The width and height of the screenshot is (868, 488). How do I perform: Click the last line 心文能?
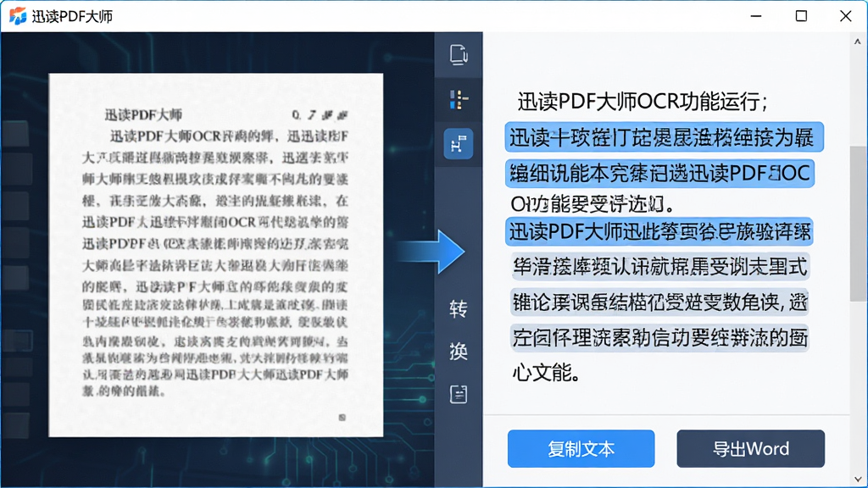(x=547, y=373)
